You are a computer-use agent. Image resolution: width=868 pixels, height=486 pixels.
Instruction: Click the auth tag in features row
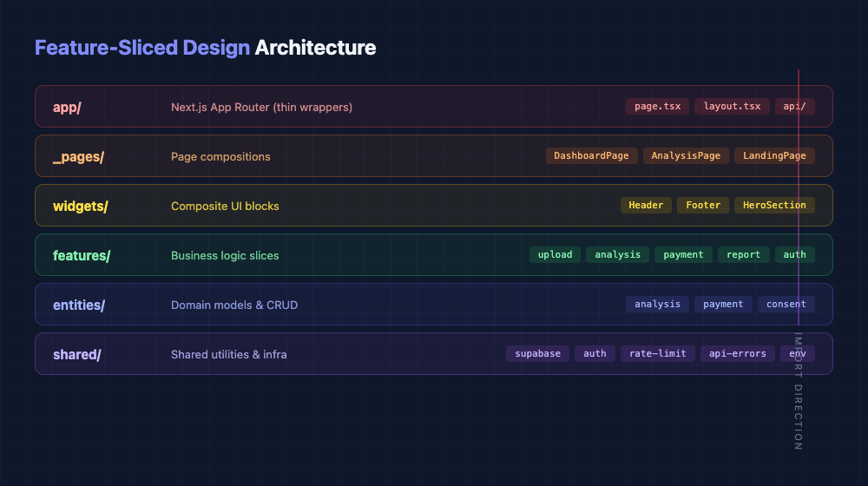pos(794,254)
